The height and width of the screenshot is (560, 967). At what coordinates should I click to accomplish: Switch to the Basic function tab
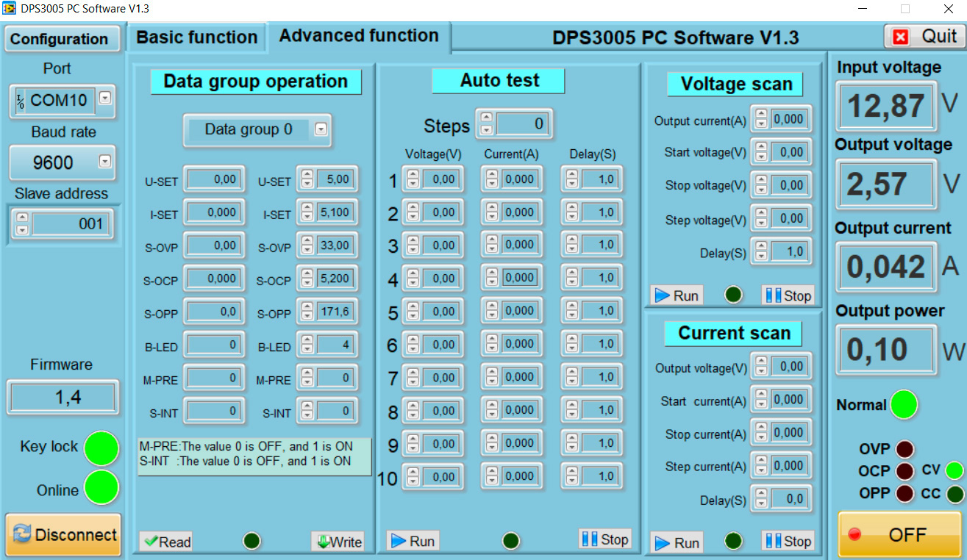[x=196, y=37]
